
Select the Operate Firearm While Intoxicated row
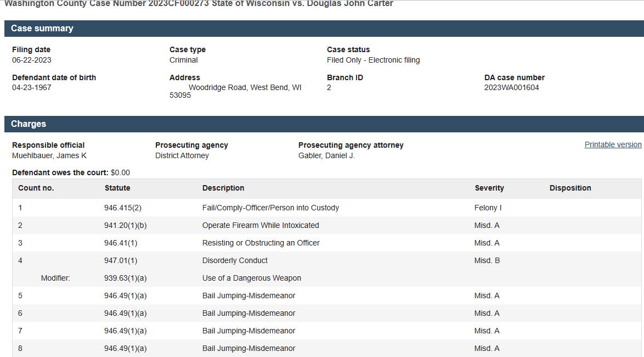point(327,225)
